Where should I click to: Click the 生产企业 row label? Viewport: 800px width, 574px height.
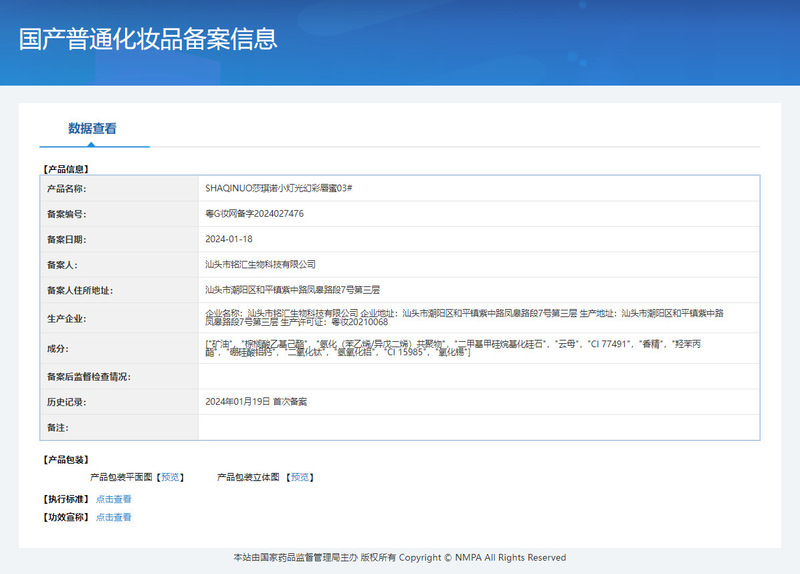point(67,319)
